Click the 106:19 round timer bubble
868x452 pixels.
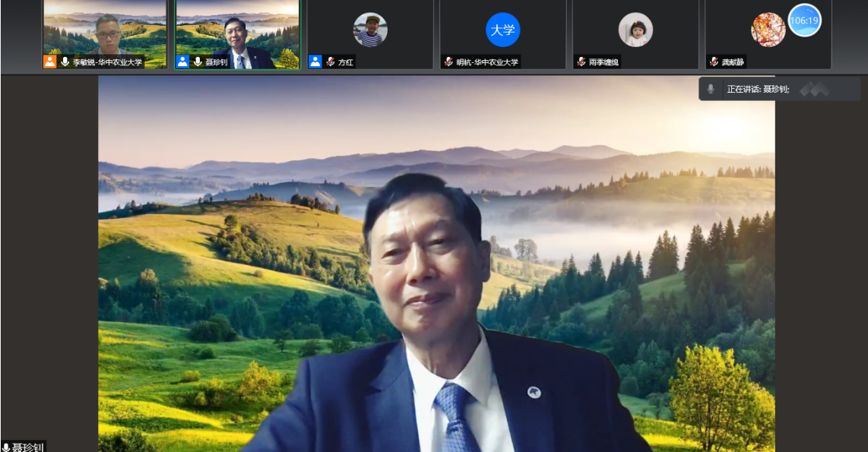click(x=803, y=21)
